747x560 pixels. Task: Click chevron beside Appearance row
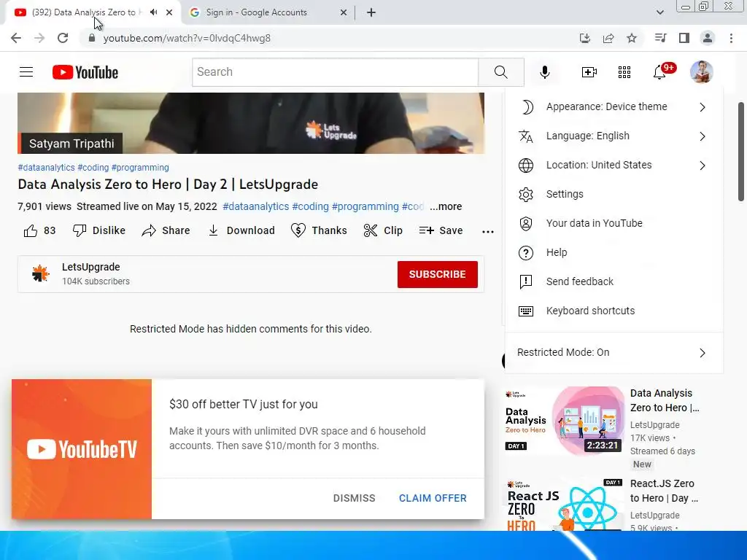tap(703, 107)
